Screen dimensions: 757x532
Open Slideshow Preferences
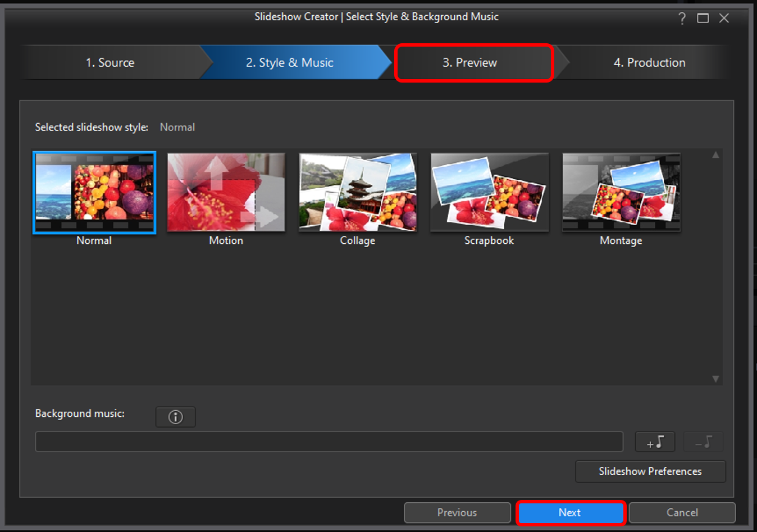click(650, 471)
